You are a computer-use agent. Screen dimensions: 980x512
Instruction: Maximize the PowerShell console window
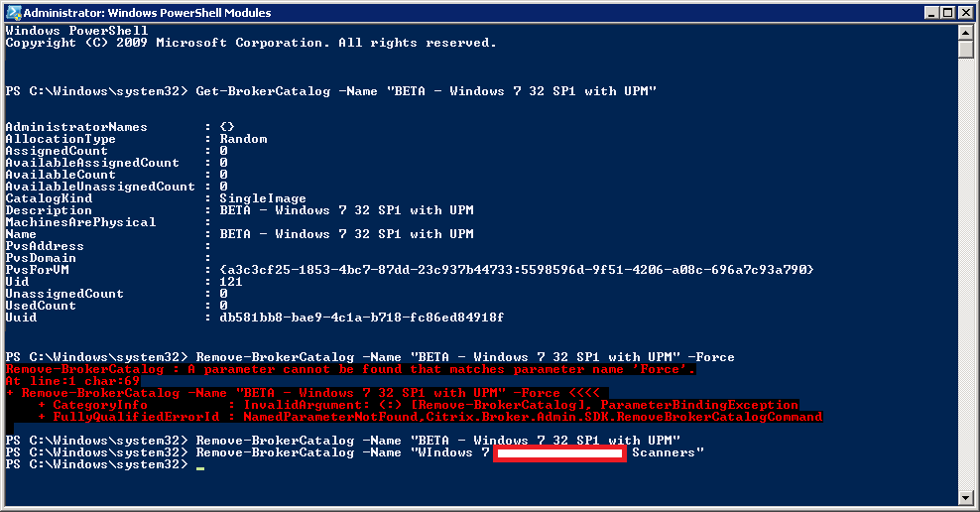947,12
